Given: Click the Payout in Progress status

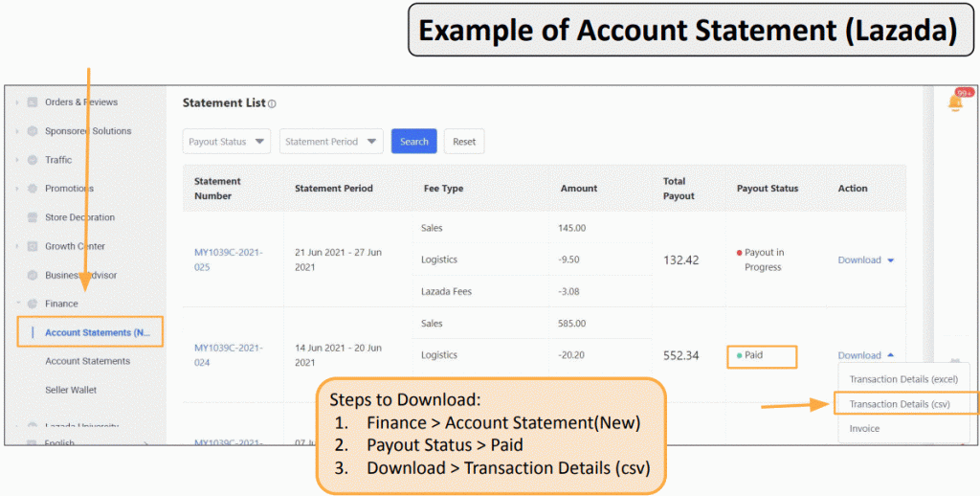Looking at the screenshot, I should (x=761, y=259).
